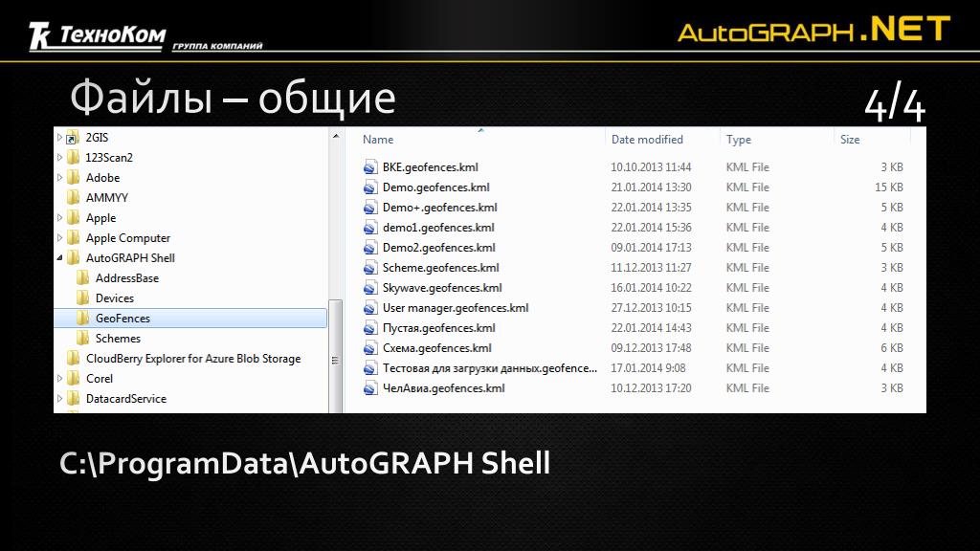Select the Apple folder label
The height and width of the screenshot is (551, 980).
(100, 218)
